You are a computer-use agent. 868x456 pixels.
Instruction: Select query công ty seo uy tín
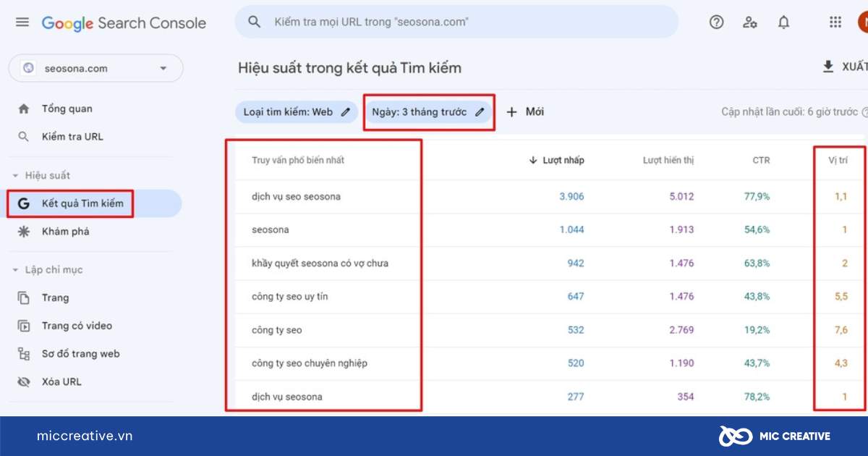pos(290,296)
